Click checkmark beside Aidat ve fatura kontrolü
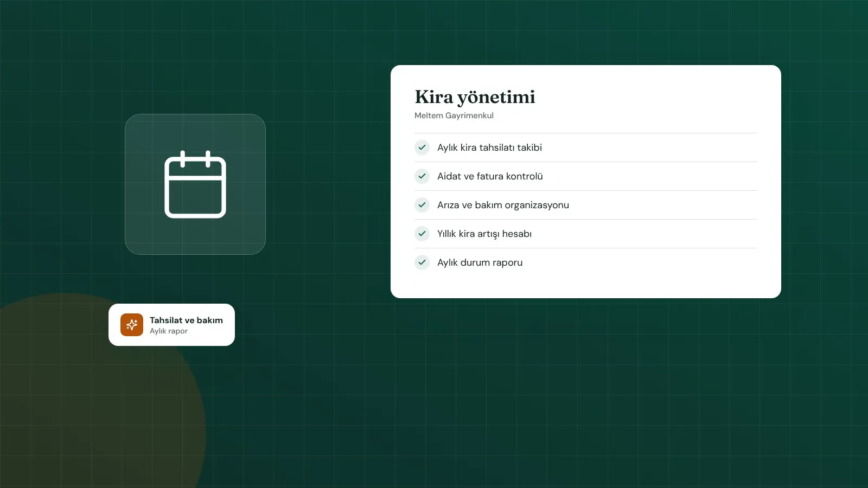The height and width of the screenshot is (488, 868). point(422,176)
